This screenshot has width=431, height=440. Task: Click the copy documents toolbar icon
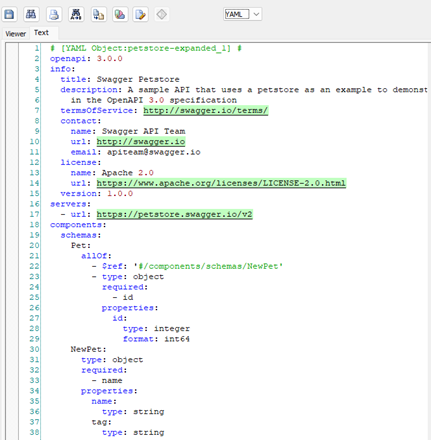tap(98, 14)
